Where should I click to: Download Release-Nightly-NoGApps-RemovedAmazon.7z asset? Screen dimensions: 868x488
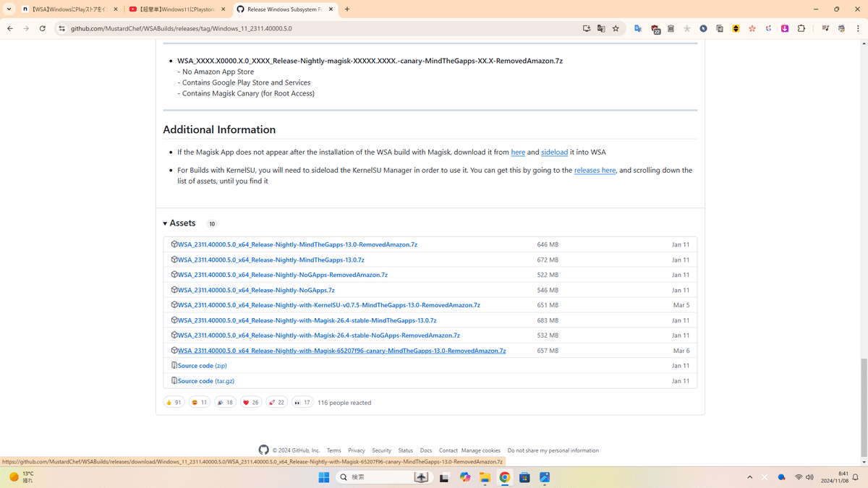coord(283,275)
